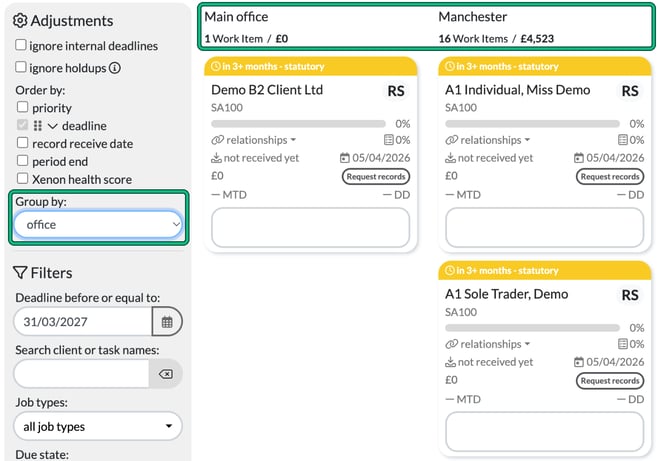Toggle deadline sort direction chevron
The image size is (658, 461).
52,126
